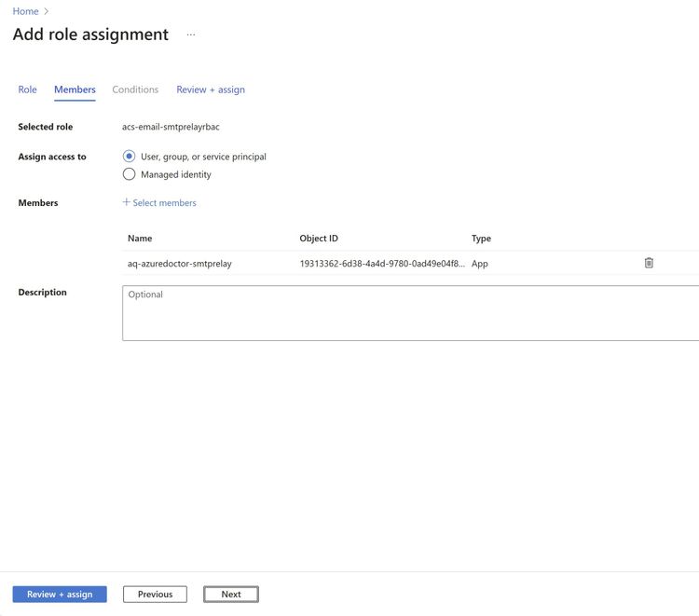699x616 pixels.
Task: Click the plus icon beside Select members
Action: [127, 202]
